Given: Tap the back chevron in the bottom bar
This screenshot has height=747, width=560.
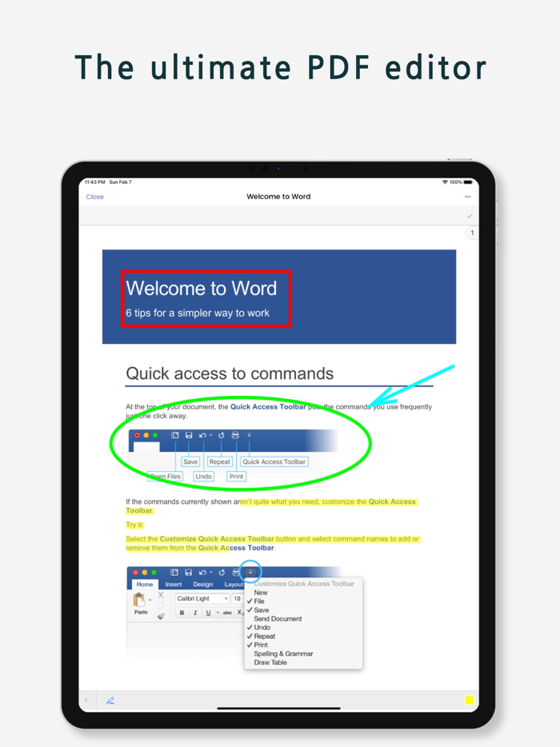Looking at the screenshot, I should [x=86, y=701].
